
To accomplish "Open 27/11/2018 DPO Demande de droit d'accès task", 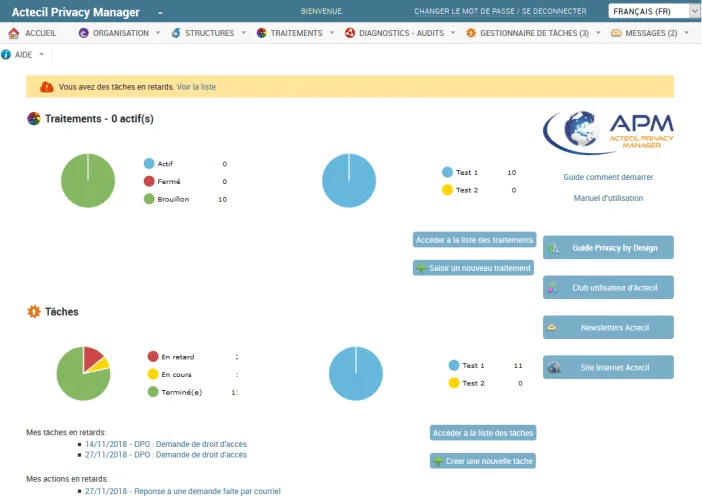I will point(166,455).
